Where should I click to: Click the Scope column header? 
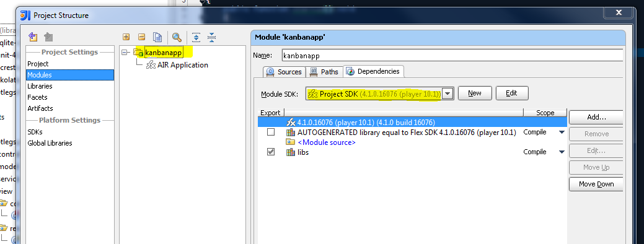pyautogui.click(x=545, y=113)
